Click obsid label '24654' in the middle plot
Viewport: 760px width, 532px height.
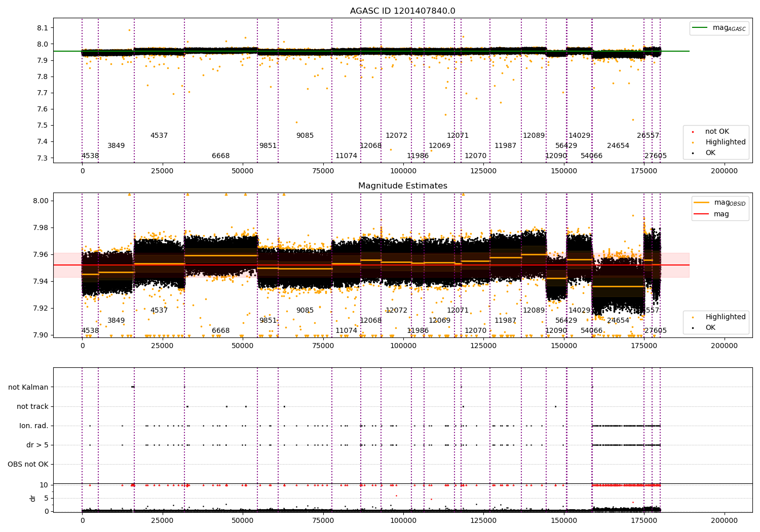(x=618, y=321)
